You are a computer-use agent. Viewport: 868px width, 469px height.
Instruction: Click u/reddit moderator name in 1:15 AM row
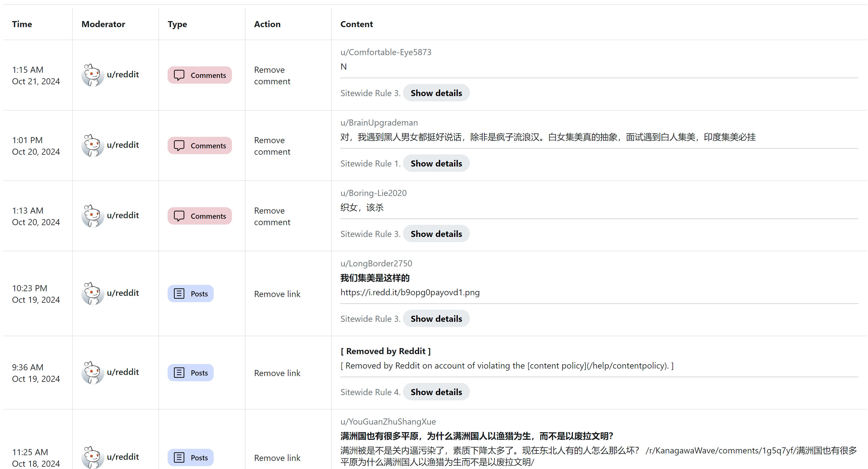[x=123, y=74]
